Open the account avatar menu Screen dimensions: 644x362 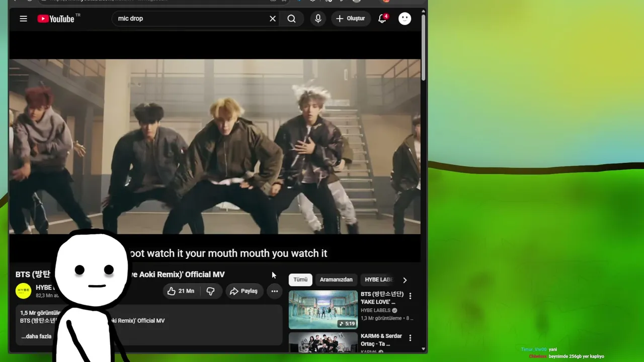pos(405,19)
